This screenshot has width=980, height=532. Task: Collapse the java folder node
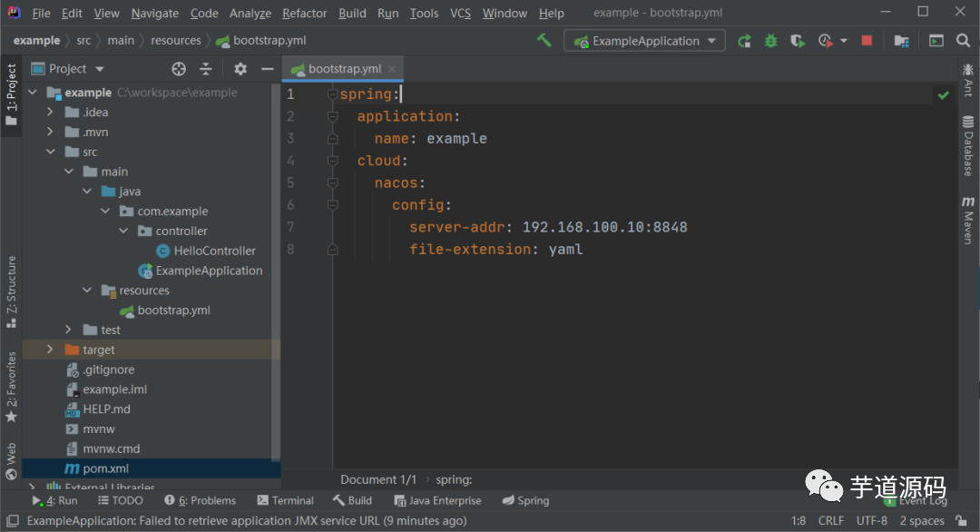point(87,192)
